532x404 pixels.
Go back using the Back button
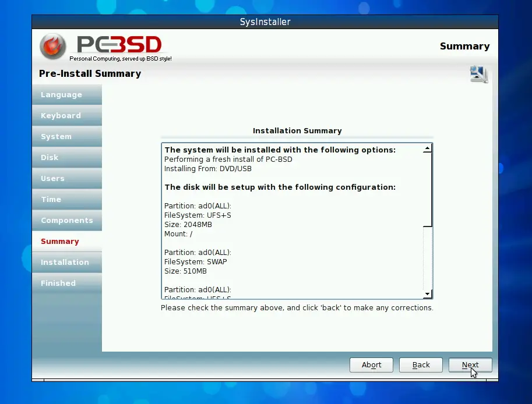pos(421,365)
